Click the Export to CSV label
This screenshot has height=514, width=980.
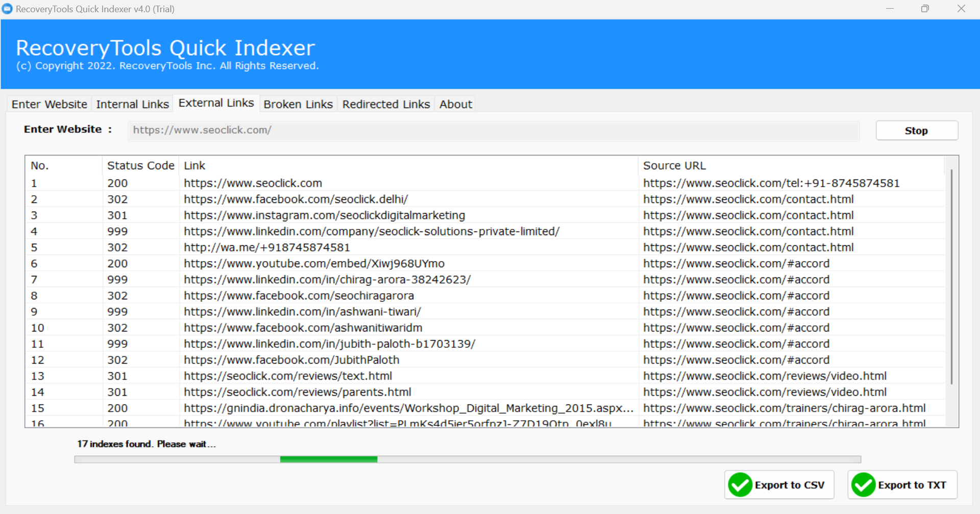tap(790, 485)
